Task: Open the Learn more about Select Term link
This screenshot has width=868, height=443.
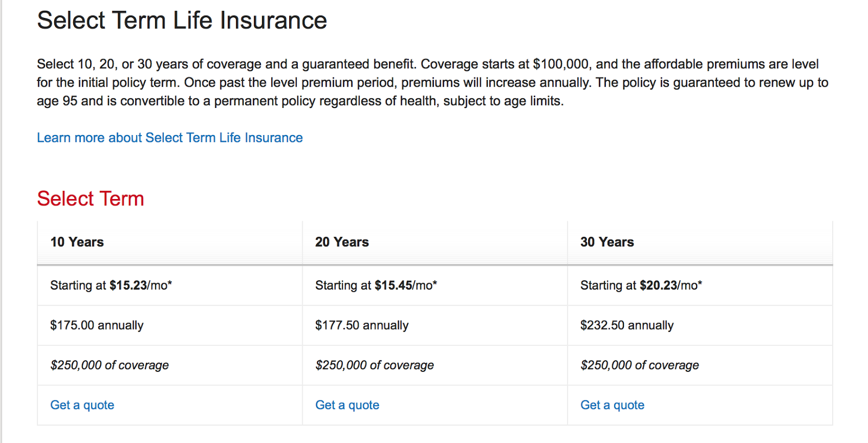Action: coord(169,138)
